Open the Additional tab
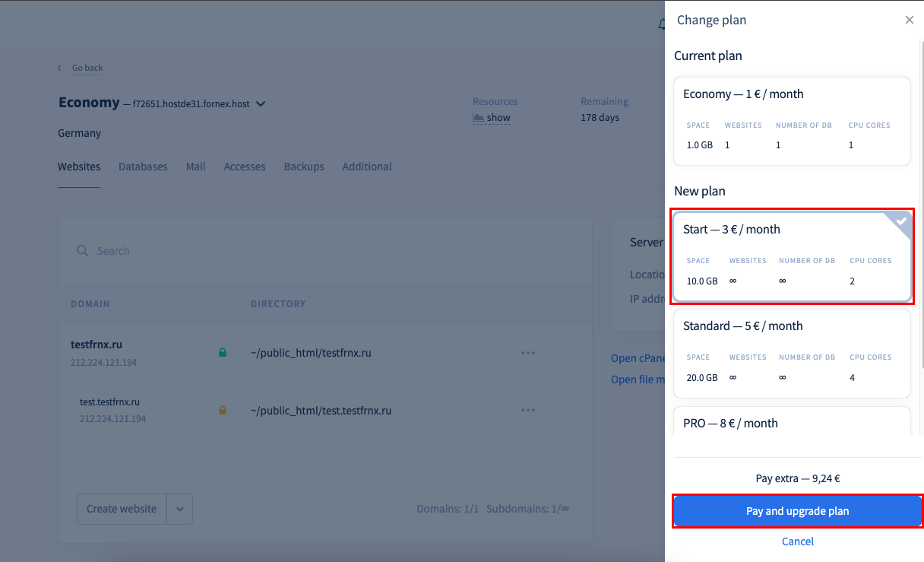The width and height of the screenshot is (924, 562). coord(367,167)
